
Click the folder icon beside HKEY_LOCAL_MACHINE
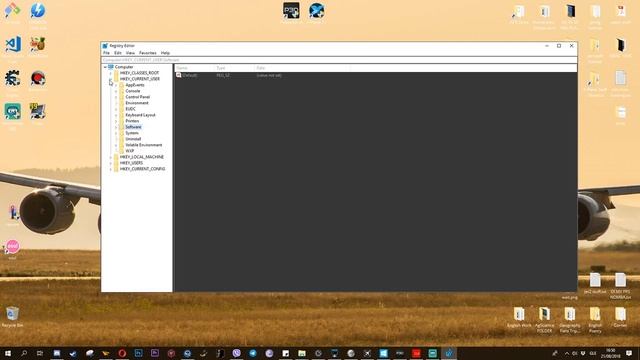pos(116,157)
